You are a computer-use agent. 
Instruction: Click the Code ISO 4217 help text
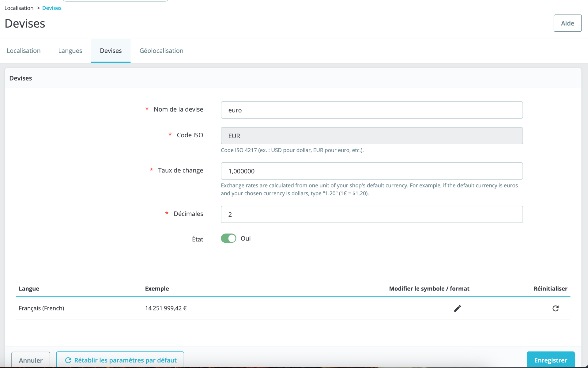292,150
